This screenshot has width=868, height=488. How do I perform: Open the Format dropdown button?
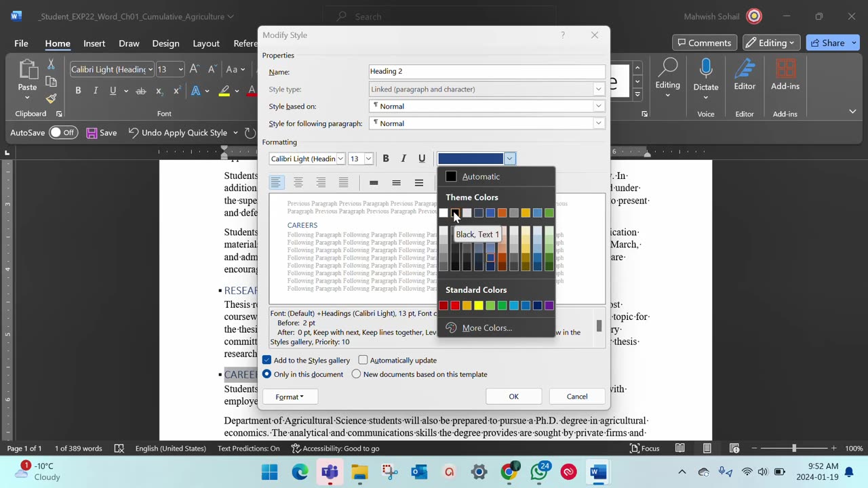(290, 396)
